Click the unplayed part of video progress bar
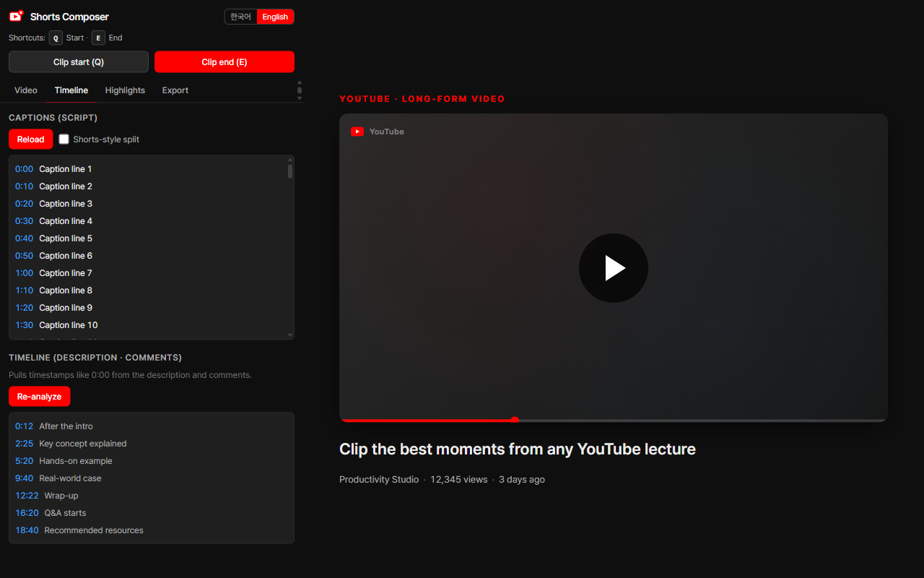The image size is (924, 578). tap(702, 420)
